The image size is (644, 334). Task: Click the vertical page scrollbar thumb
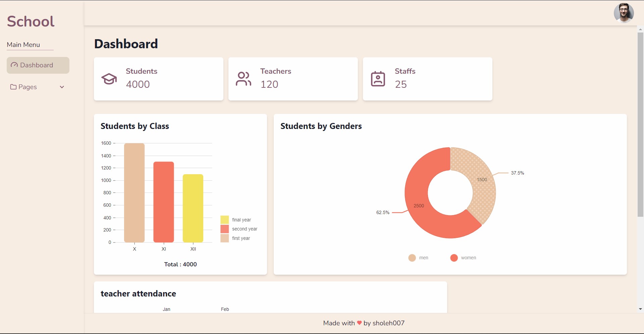[640, 125]
